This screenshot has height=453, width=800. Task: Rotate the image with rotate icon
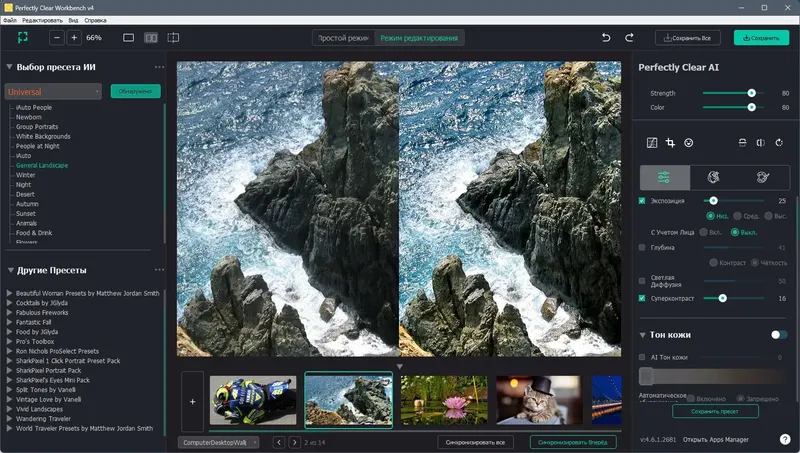pyautogui.click(x=779, y=143)
